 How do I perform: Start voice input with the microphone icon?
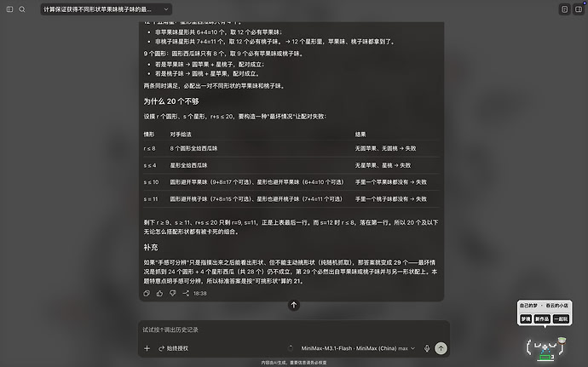click(x=427, y=348)
